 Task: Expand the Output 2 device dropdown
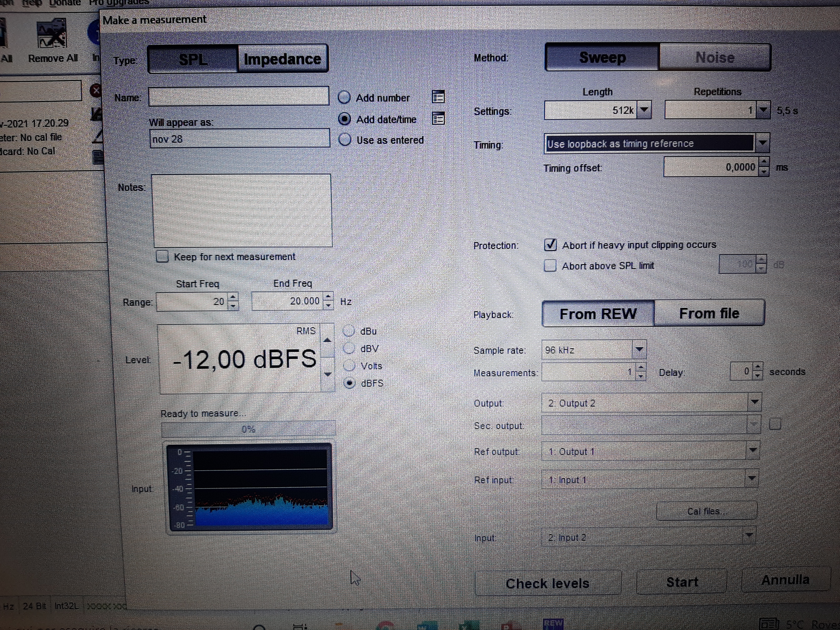[754, 402]
